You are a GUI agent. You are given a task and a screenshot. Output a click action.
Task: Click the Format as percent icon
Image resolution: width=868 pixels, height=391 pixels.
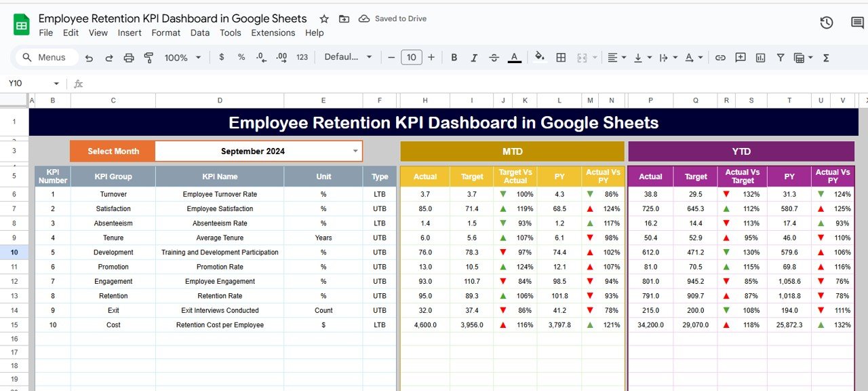(x=241, y=57)
